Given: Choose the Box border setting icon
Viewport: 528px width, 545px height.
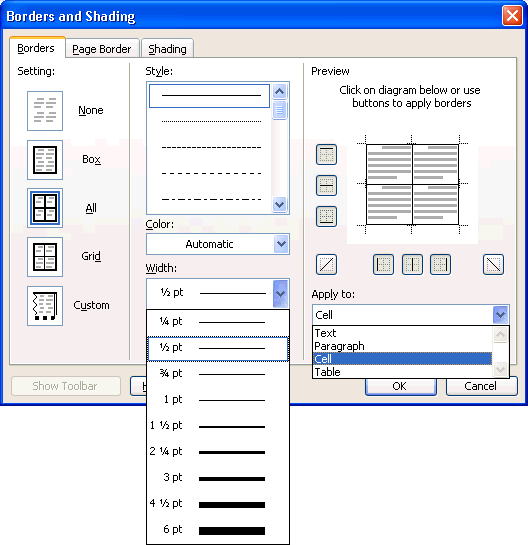Looking at the screenshot, I should click(x=45, y=160).
